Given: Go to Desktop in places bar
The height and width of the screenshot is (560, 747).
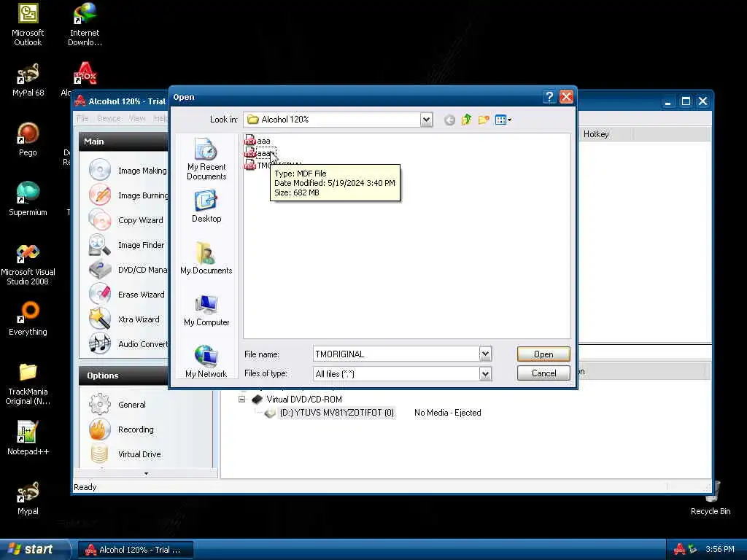Looking at the screenshot, I should [x=206, y=206].
